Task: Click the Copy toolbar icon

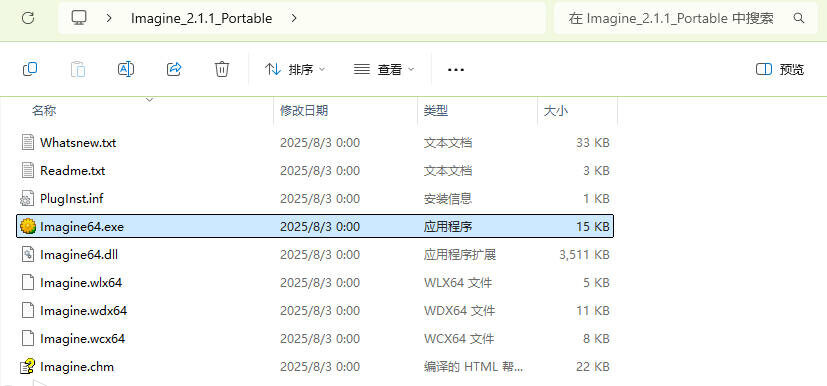Action: point(30,69)
